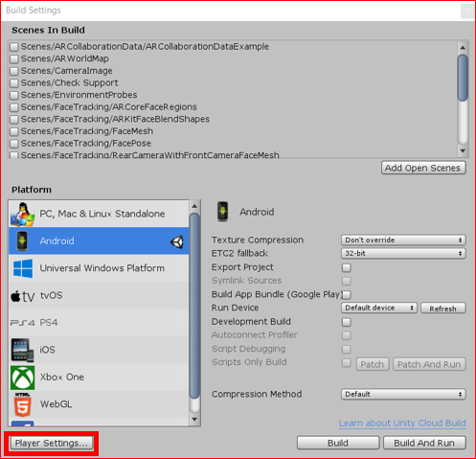Refresh the run device list
Viewport: 476px width, 459px height.
(x=443, y=309)
